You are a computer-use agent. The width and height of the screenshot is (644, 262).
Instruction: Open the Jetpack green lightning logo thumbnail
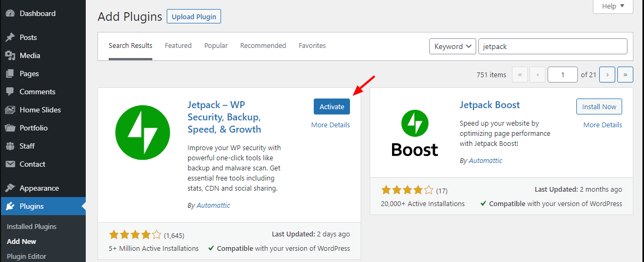click(142, 132)
